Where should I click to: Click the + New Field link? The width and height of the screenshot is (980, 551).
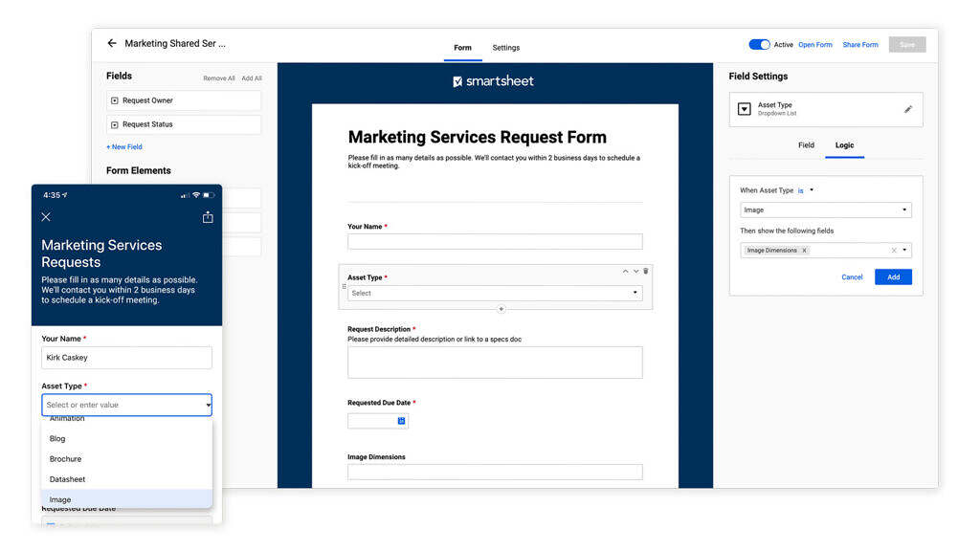point(124,147)
